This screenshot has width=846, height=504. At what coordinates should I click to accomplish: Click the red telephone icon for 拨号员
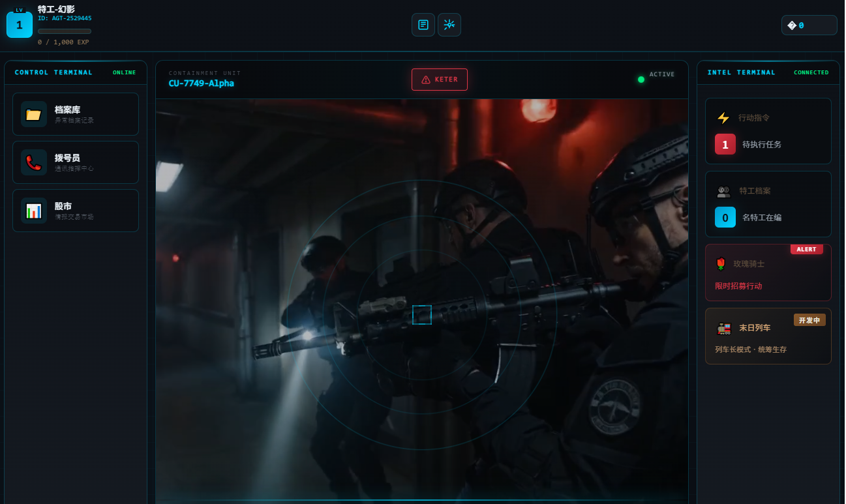(x=34, y=162)
